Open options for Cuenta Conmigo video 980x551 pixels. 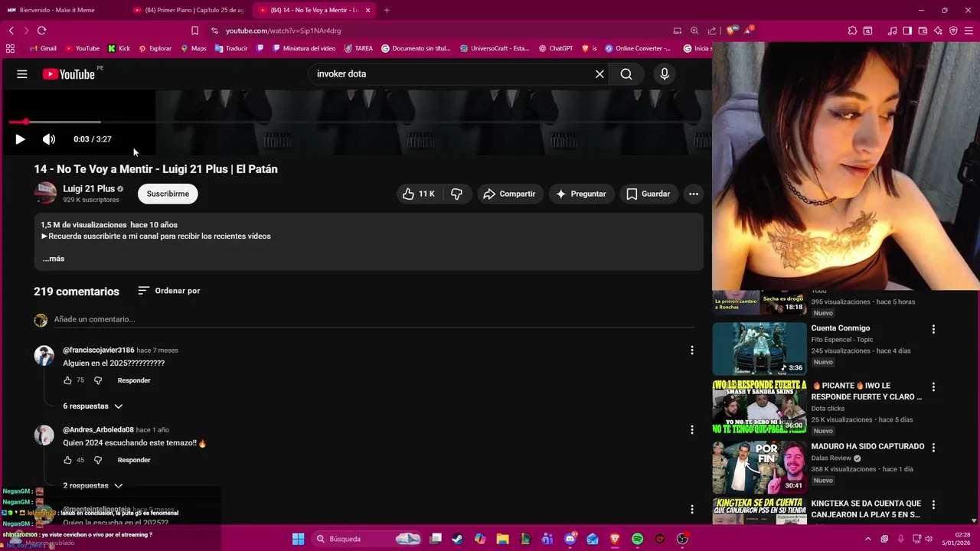pos(933,329)
